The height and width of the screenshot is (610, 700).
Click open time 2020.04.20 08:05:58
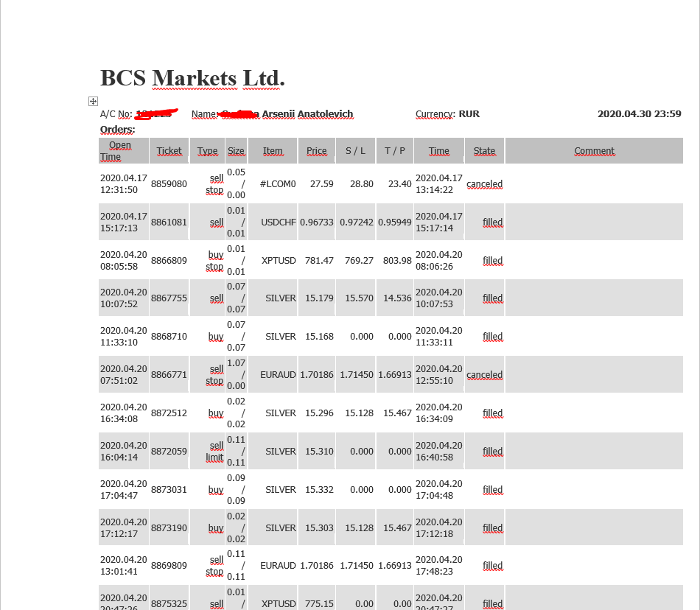click(124, 261)
